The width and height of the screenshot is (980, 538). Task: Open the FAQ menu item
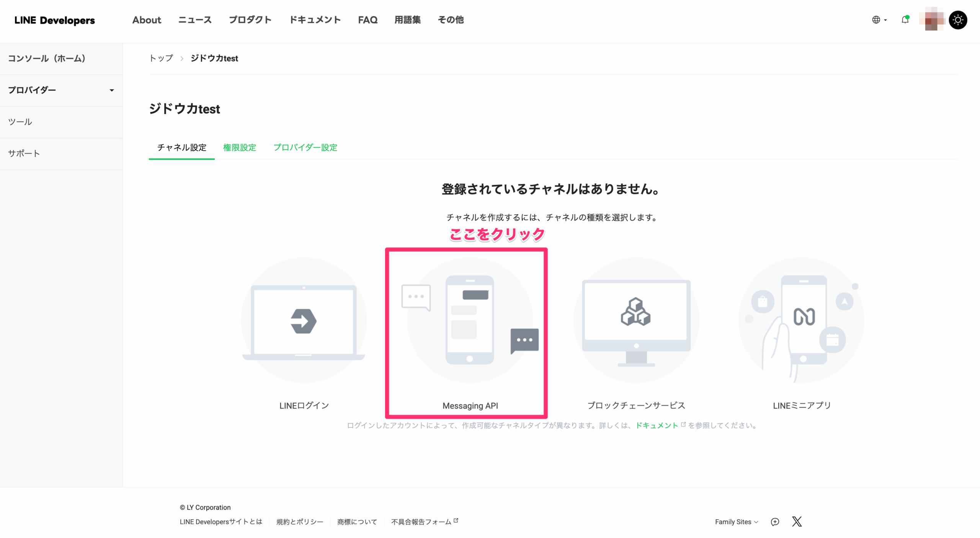pos(368,20)
